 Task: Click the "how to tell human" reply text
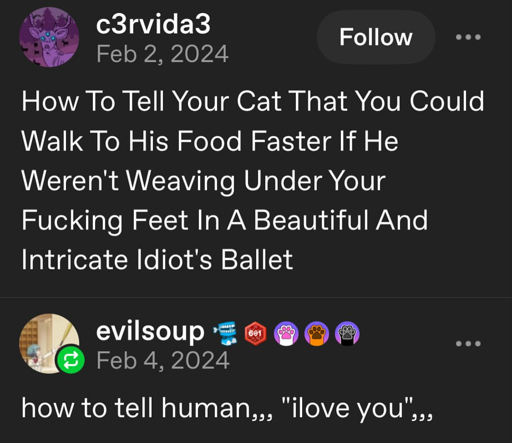[227, 408]
